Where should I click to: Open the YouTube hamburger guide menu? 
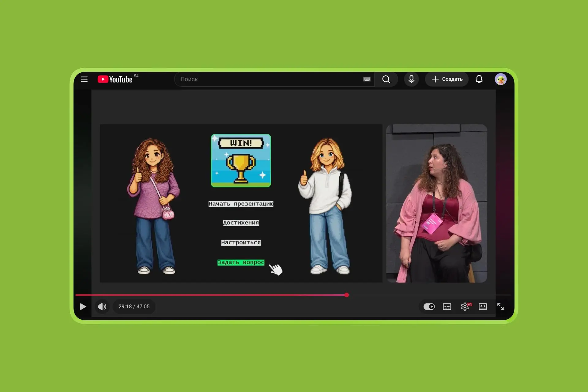point(84,79)
